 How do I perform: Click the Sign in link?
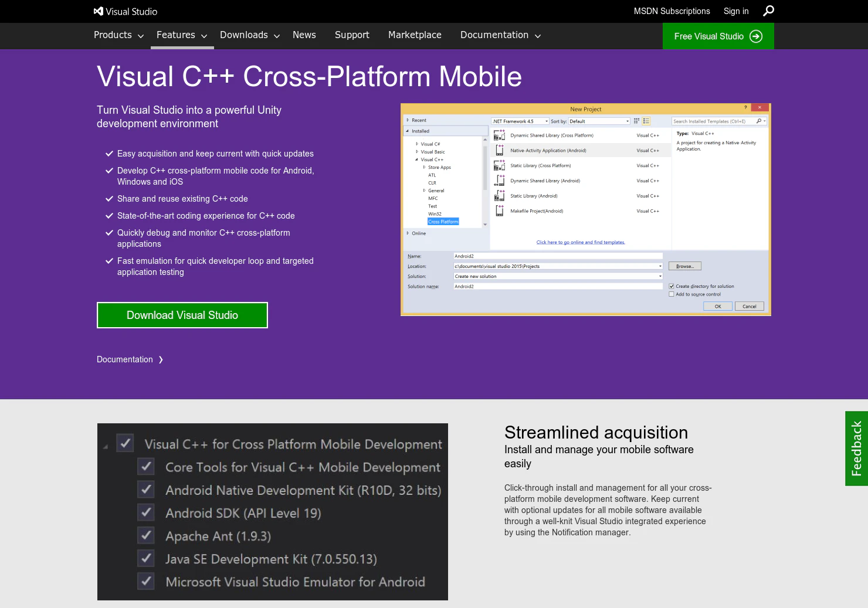pyautogui.click(x=736, y=11)
